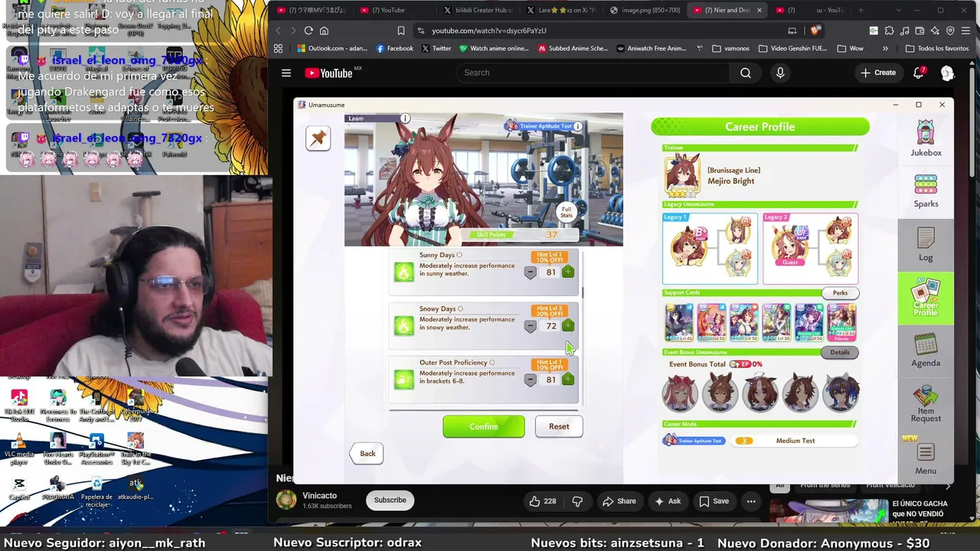Open the YouTube guide hamburger menu
The width and height of the screenshot is (980, 551).
[x=286, y=73]
